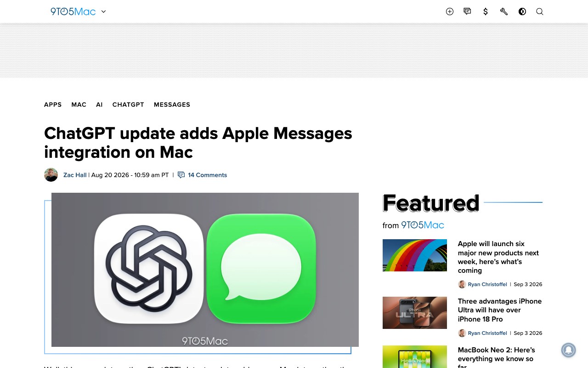Select the MESSAGES category tag
Screen dimensions: 588x368
tap(172, 104)
